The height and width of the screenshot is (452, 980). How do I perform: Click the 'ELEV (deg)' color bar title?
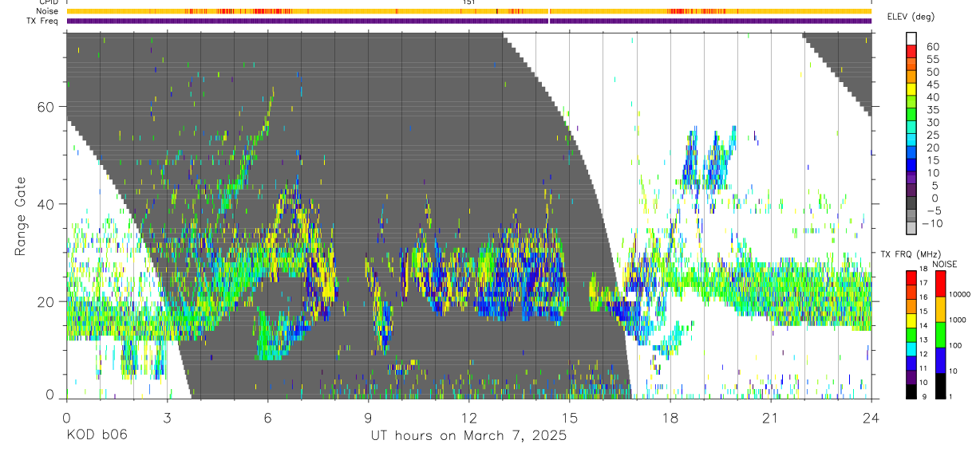[x=911, y=17]
